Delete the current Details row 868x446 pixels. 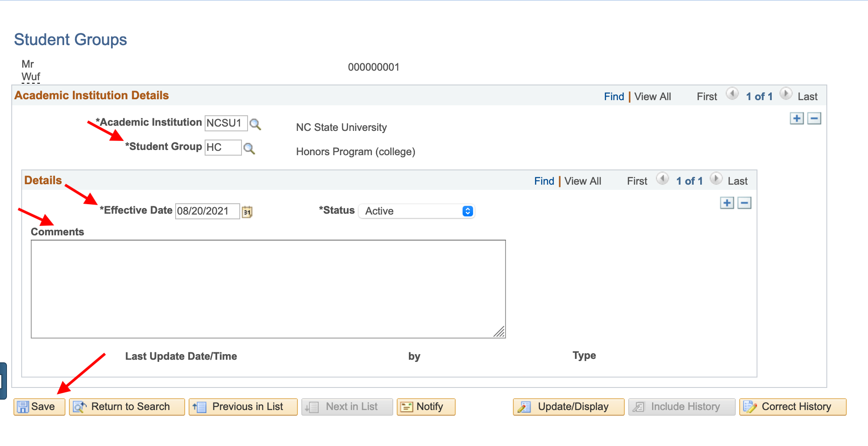pos(744,203)
